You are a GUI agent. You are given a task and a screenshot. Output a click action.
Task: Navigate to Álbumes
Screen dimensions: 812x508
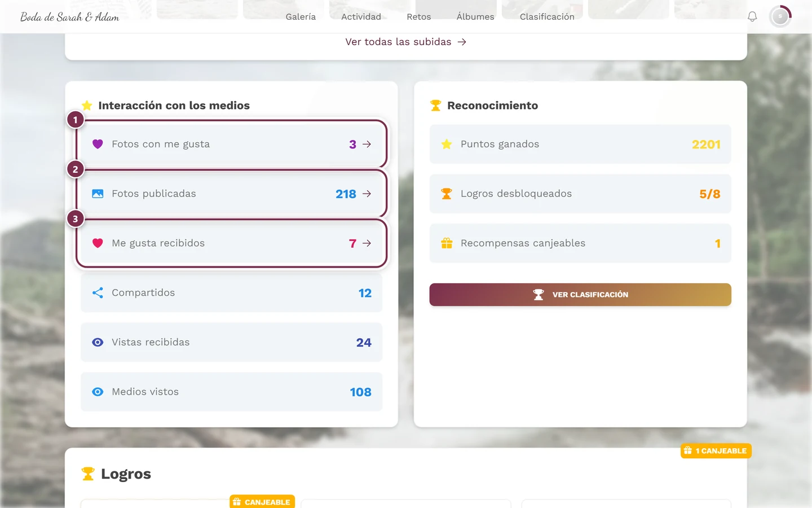point(475,17)
